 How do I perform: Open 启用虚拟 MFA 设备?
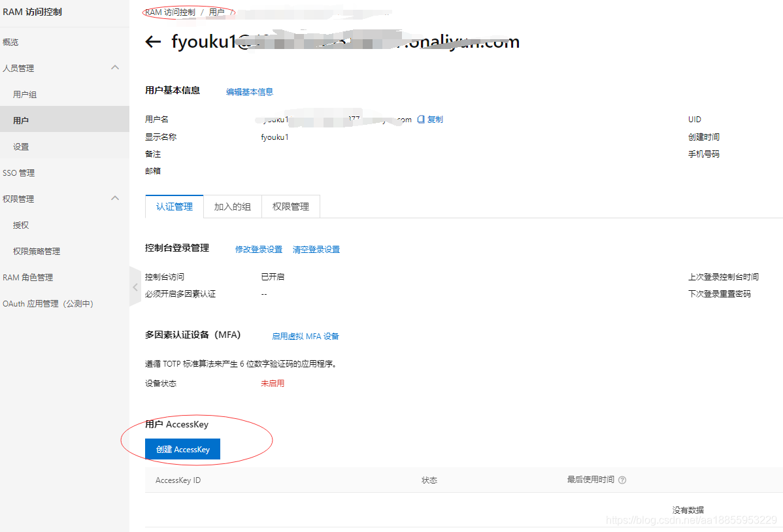pyautogui.click(x=307, y=336)
